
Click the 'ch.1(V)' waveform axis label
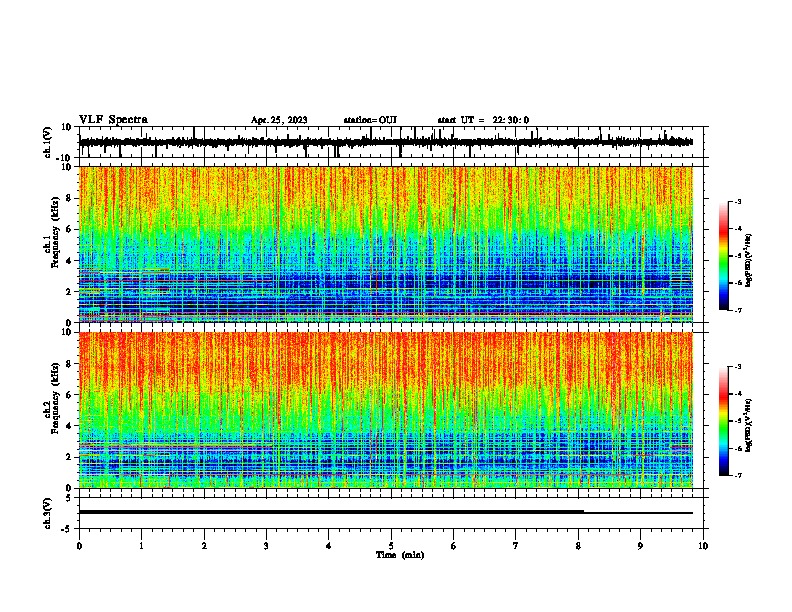tap(47, 142)
